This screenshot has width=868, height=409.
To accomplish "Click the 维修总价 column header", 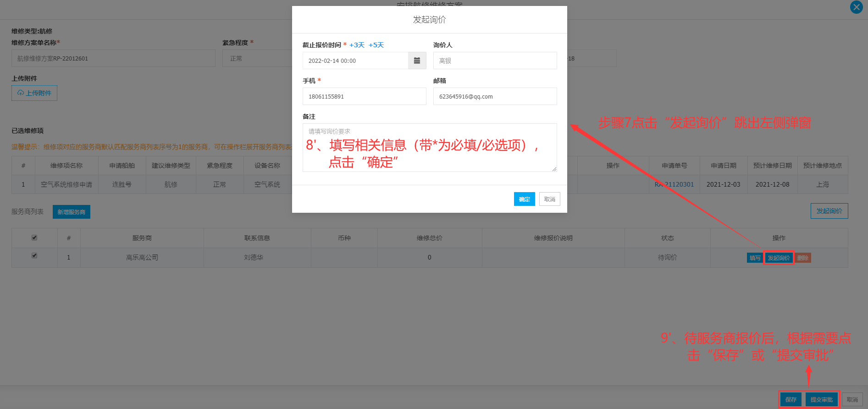I will (x=430, y=238).
